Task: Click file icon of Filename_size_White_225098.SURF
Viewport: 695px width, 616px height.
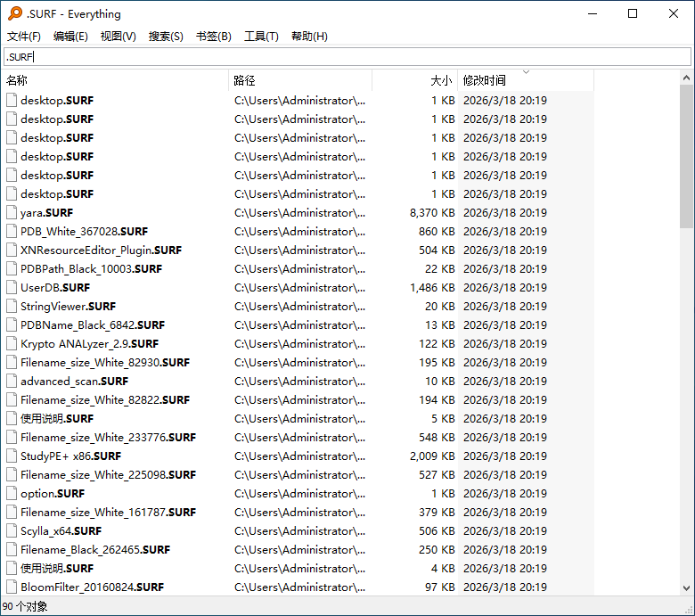Action: (12, 475)
